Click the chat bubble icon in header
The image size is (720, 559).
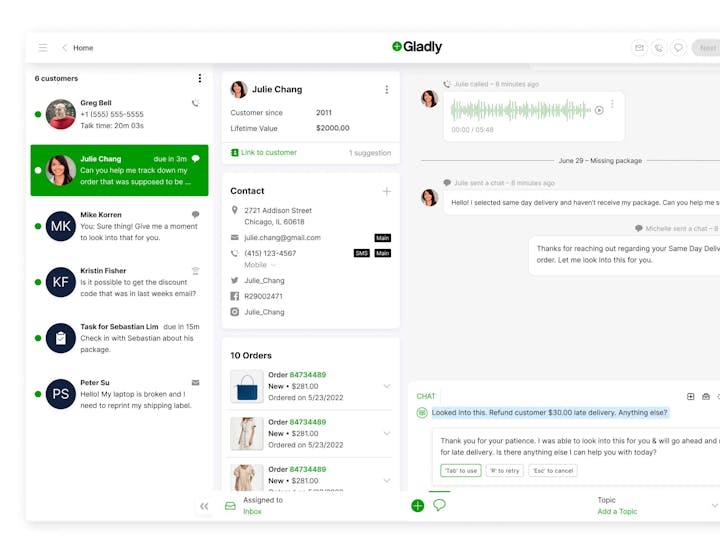pyautogui.click(x=678, y=48)
